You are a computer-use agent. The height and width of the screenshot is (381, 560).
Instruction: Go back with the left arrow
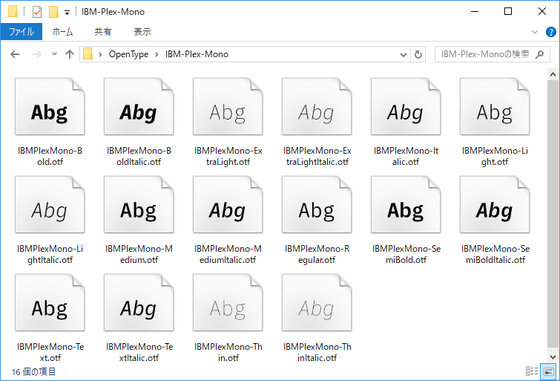(15, 54)
